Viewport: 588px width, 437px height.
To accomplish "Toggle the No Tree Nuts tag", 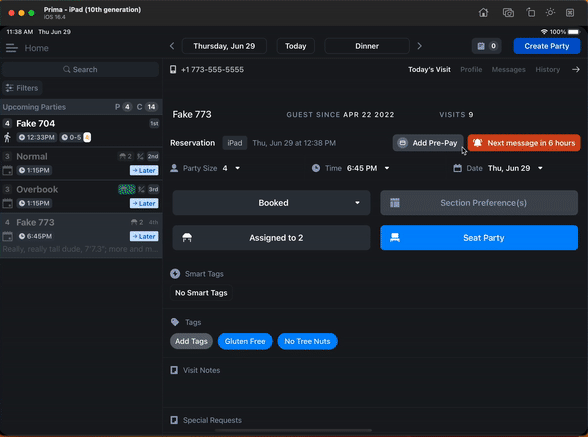I will [307, 341].
